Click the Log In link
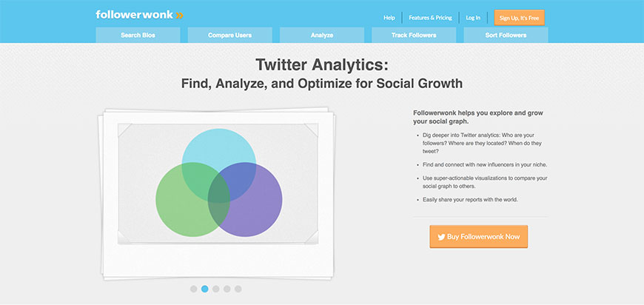 (472, 17)
